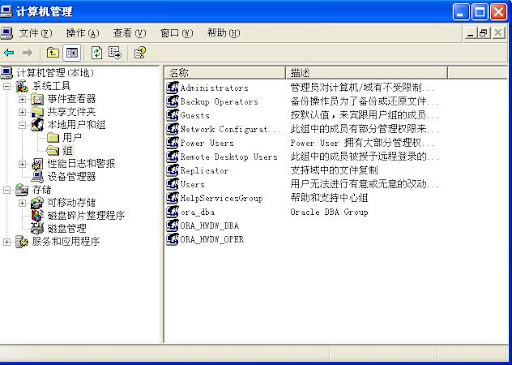Open the 查看(V) menu
The width and height of the screenshot is (512, 365).
pyautogui.click(x=129, y=33)
